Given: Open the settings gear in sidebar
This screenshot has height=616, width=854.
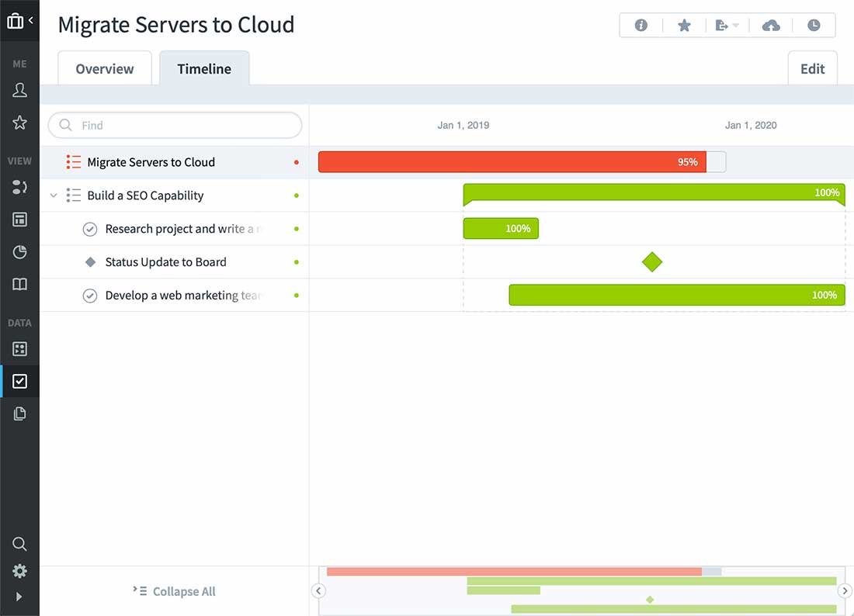Looking at the screenshot, I should coord(20,571).
